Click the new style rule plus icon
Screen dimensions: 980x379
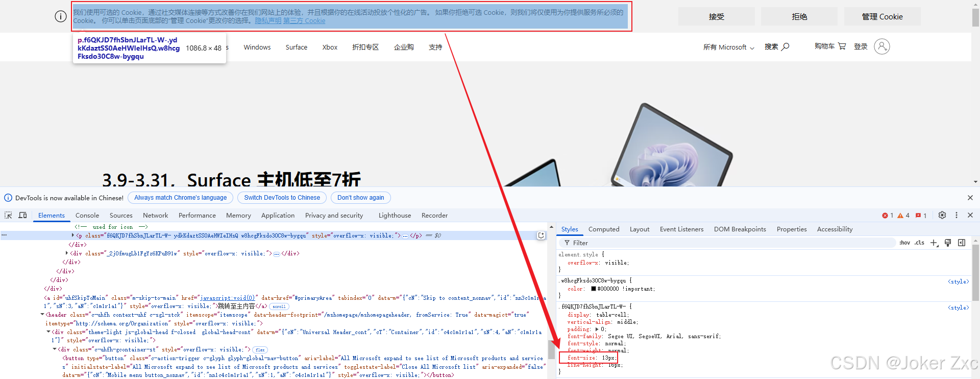(x=934, y=243)
